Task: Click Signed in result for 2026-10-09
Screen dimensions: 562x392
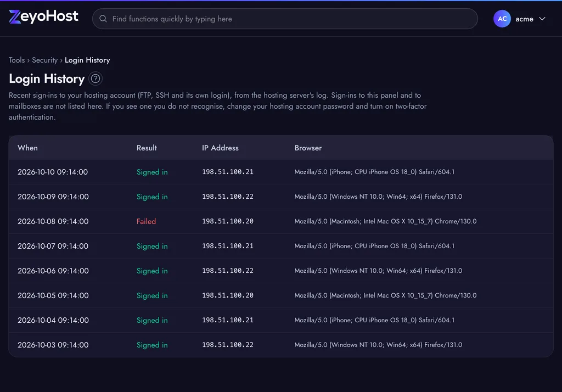Action: [x=152, y=197]
